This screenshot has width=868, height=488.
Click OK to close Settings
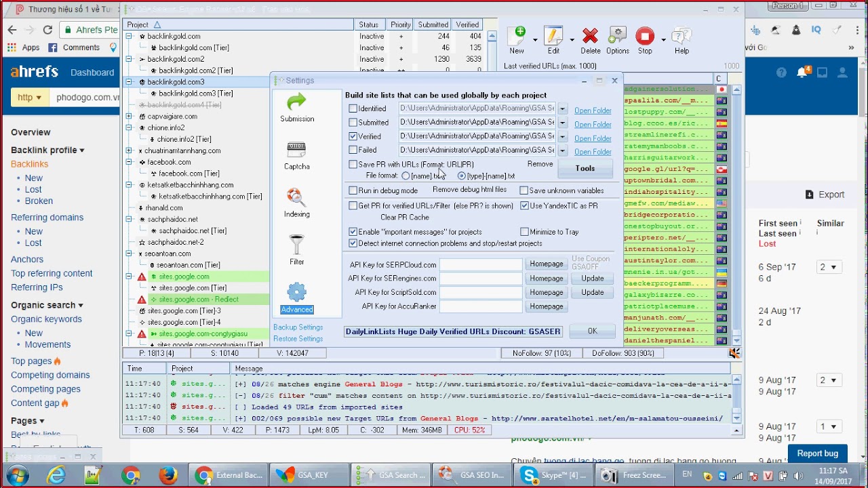point(593,331)
